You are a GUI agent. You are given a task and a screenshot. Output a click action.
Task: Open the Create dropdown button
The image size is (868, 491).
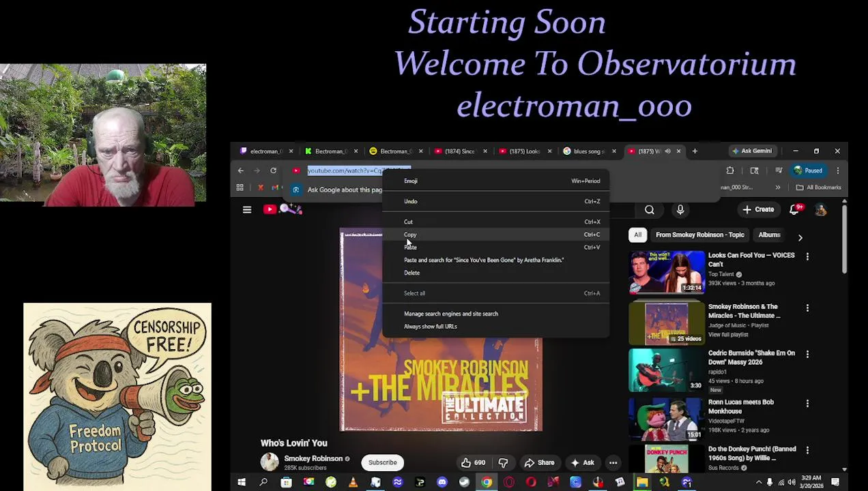click(x=758, y=210)
